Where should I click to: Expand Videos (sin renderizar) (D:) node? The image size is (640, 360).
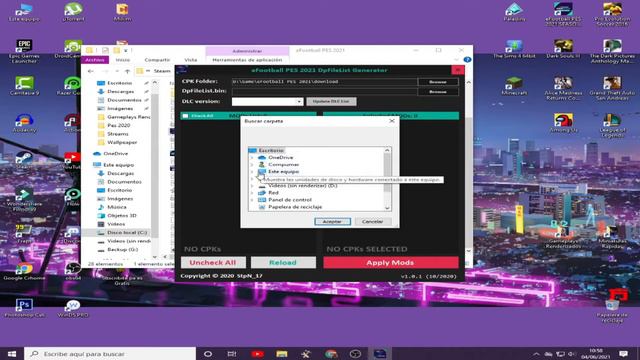point(252,186)
